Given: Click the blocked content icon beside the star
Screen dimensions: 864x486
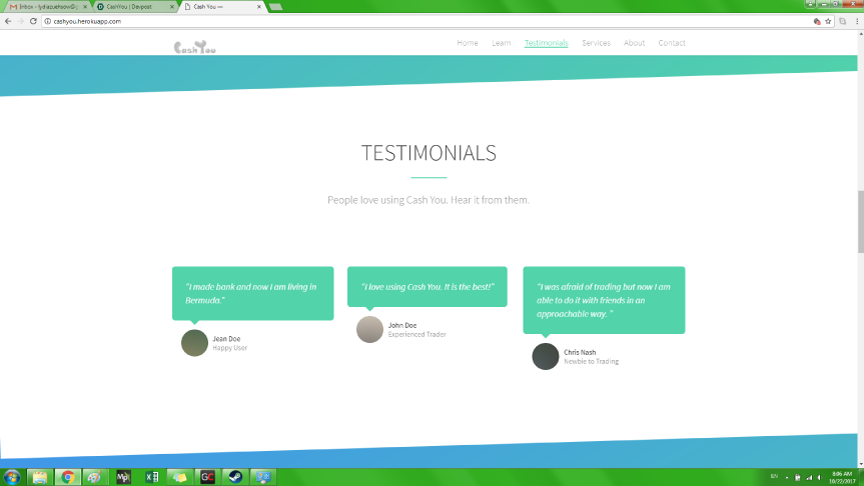Looking at the screenshot, I should pos(817,21).
